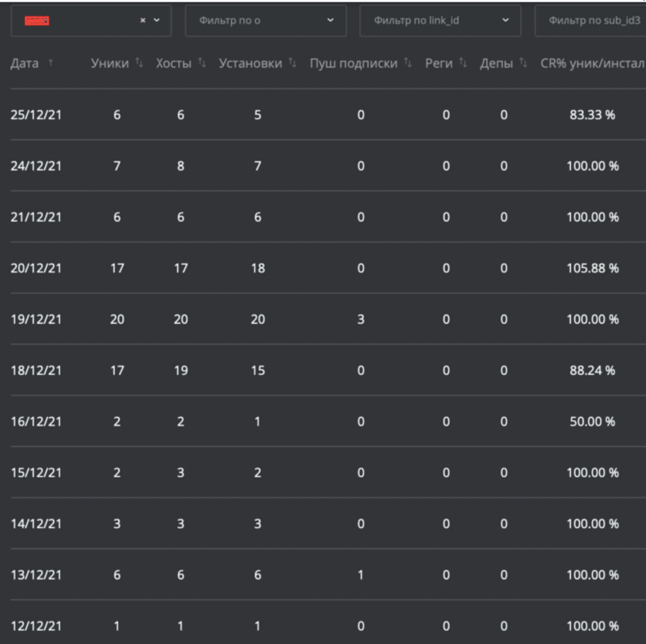Click the 19/12/21 date cell

[x=36, y=319]
